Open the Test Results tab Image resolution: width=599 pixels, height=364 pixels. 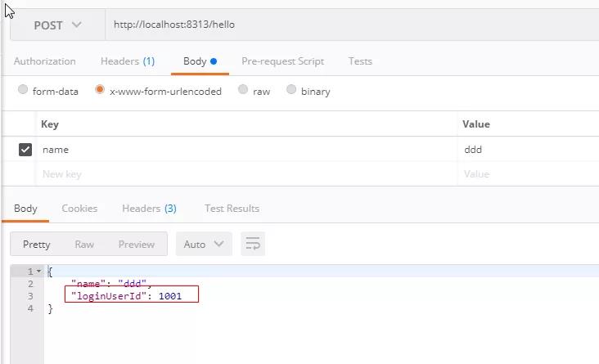(x=232, y=209)
